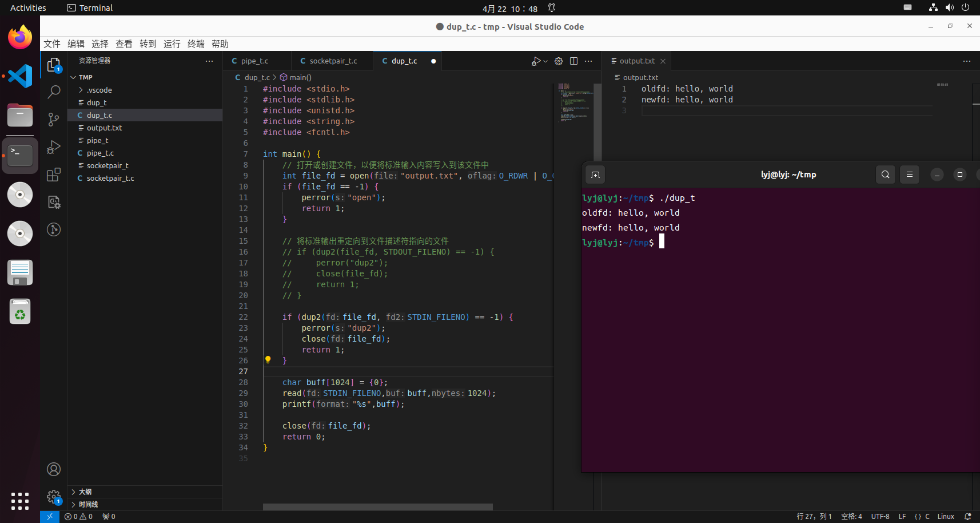Screen dimensions: 980x523
Task: Click the unsaved dot on the dup_t.c tab
Action: (433, 61)
